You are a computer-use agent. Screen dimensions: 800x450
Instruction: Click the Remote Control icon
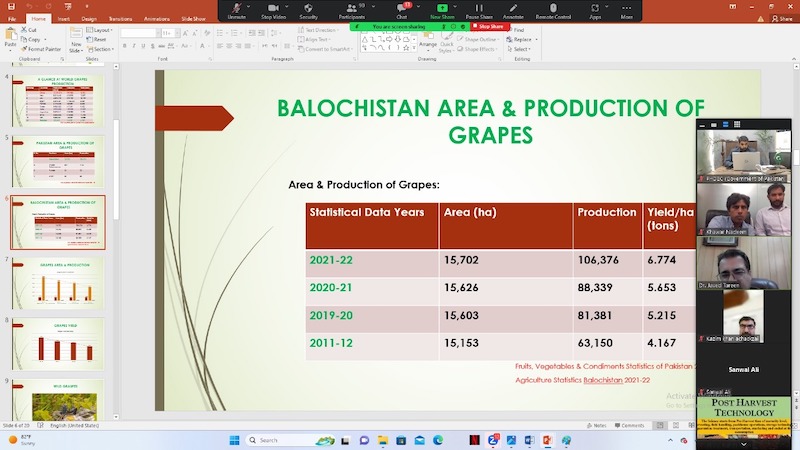click(x=553, y=8)
